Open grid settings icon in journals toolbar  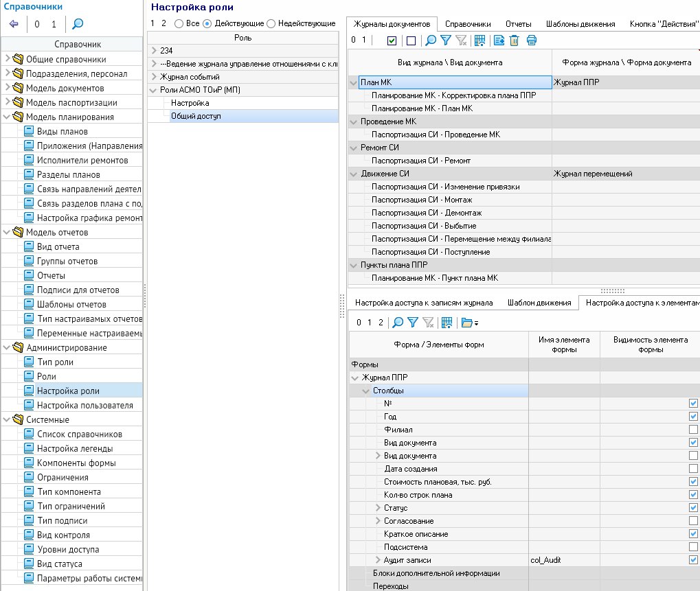pyautogui.click(x=480, y=40)
